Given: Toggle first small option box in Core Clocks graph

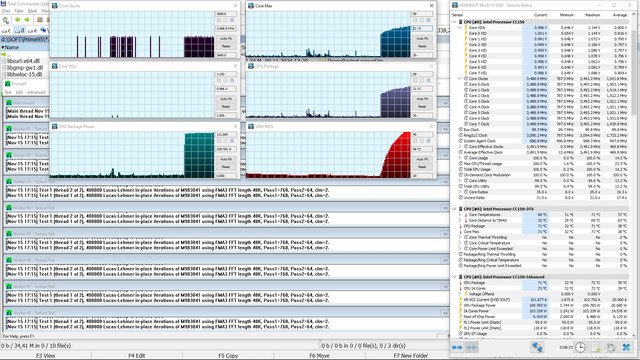Looking at the screenshot, I should [x=219, y=20].
